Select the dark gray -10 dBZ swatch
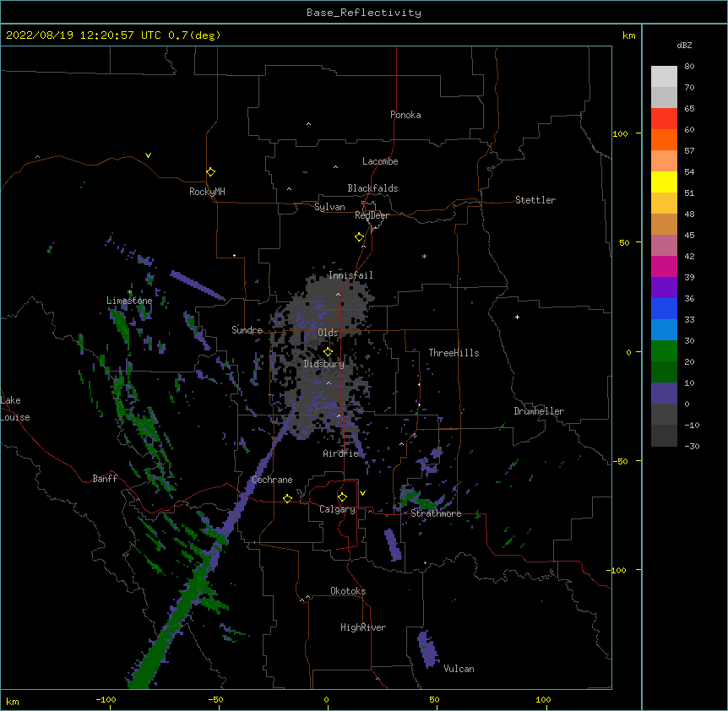 click(x=664, y=436)
